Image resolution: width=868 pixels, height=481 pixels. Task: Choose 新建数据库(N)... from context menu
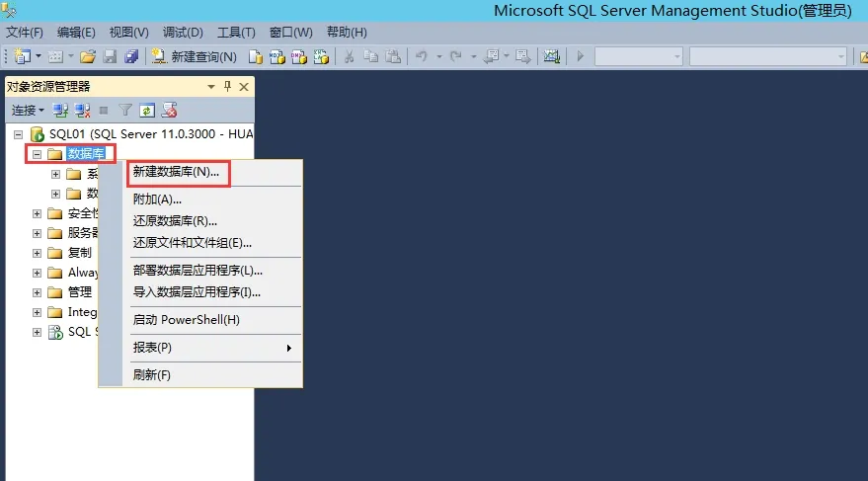[176, 172]
